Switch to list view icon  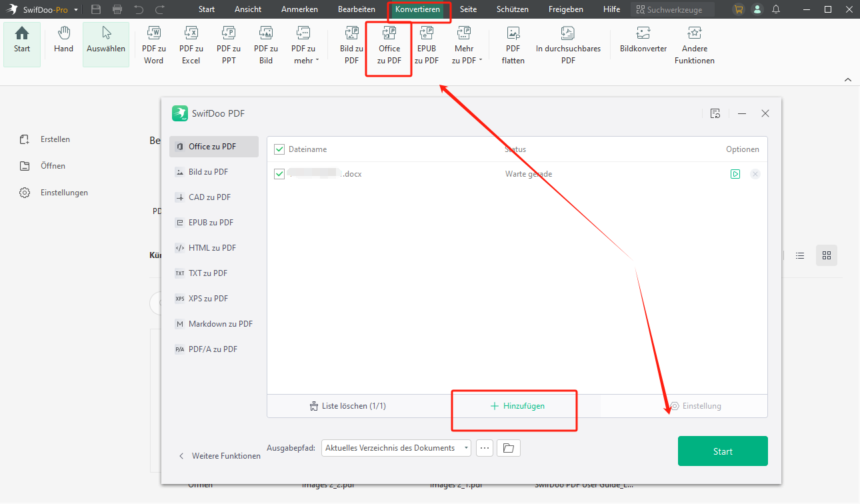click(800, 255)
